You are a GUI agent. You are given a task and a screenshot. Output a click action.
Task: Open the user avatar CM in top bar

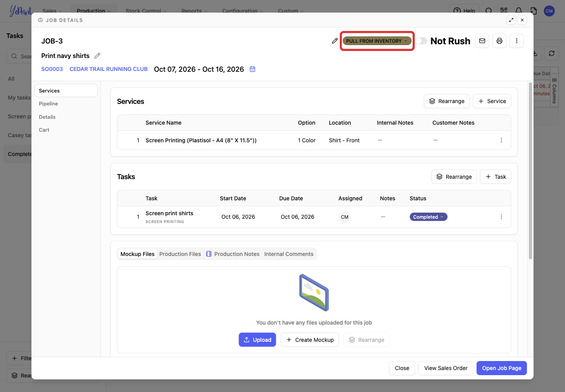coord(549,11)
